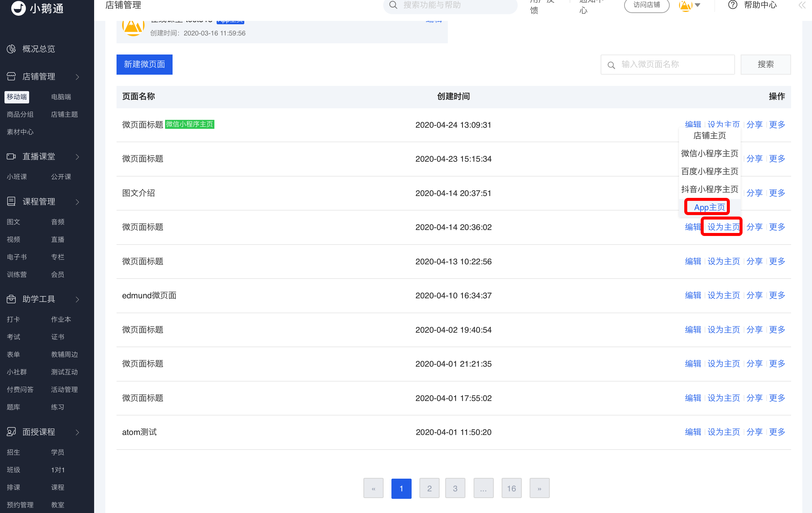Click the 直播课堂 camera icon
This screenshot has width=812, height=513.
pyautogui.click(x=11, y=156)
